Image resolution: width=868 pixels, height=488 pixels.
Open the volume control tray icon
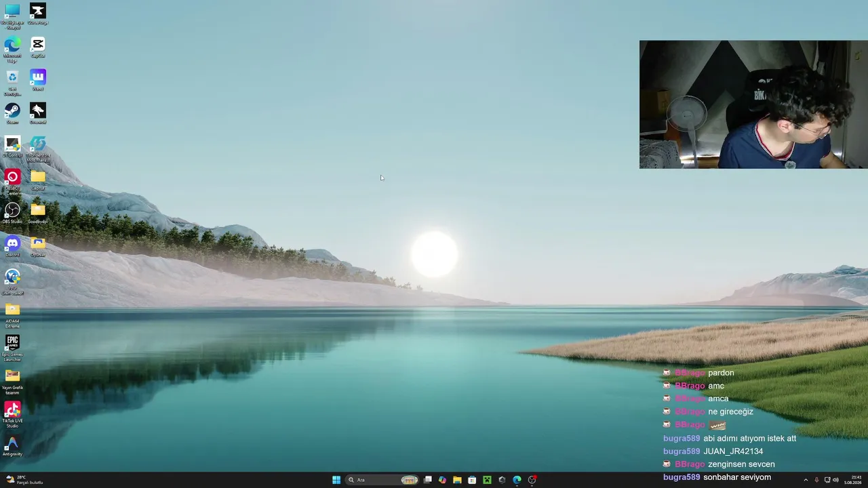point(835,480)
